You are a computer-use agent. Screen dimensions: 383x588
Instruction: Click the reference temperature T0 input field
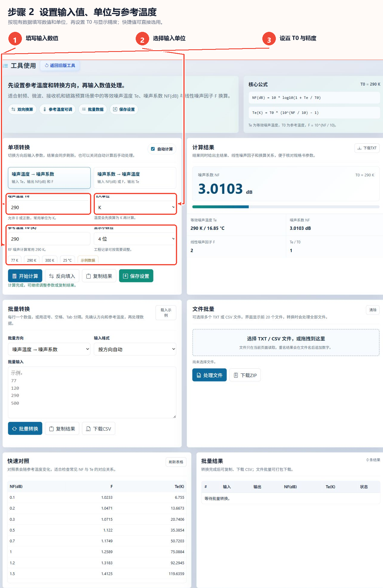(49, 239)
